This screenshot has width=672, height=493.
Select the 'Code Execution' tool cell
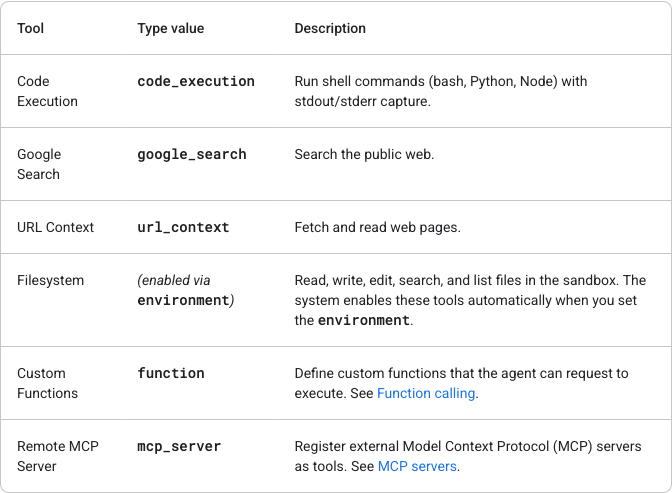48,91
